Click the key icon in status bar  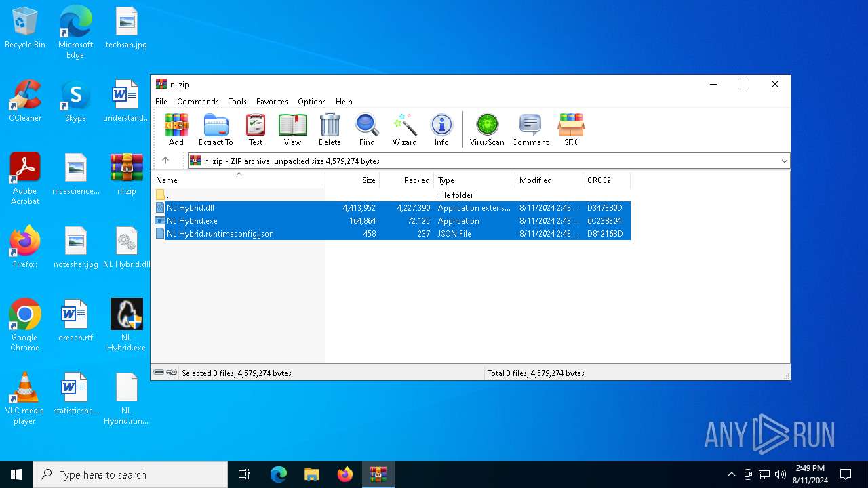[172, 373]
